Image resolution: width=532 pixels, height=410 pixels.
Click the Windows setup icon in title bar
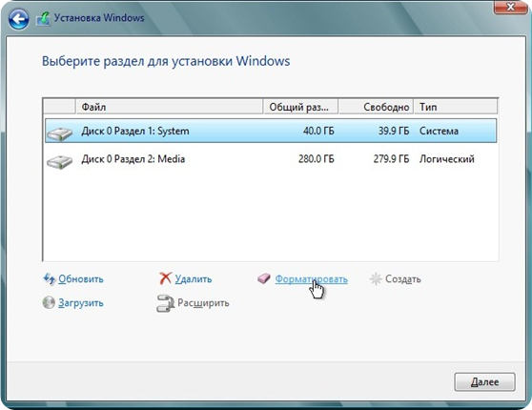click(43, 19)
